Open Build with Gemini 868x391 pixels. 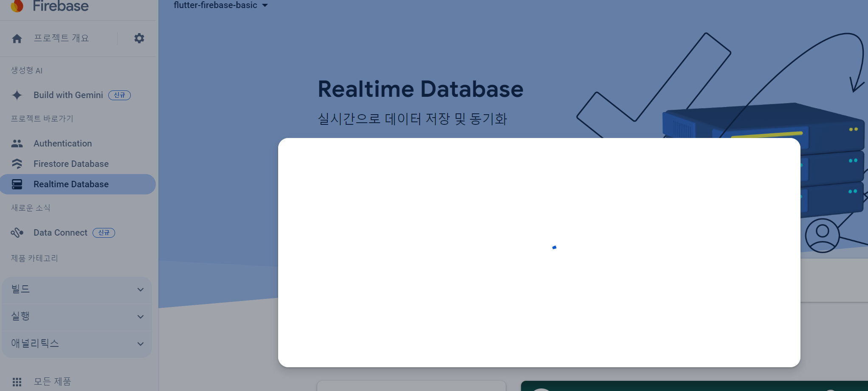pyautogui.click(x=68, y=95)
